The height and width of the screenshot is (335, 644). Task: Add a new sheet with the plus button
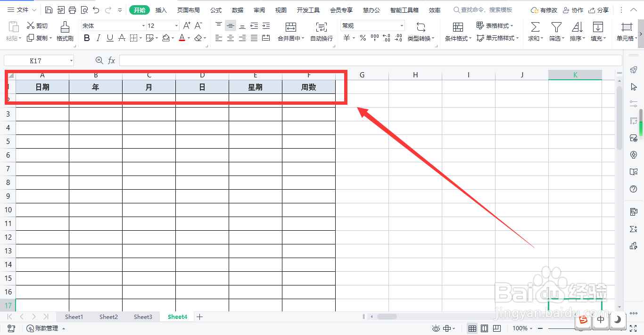[199, 317]
